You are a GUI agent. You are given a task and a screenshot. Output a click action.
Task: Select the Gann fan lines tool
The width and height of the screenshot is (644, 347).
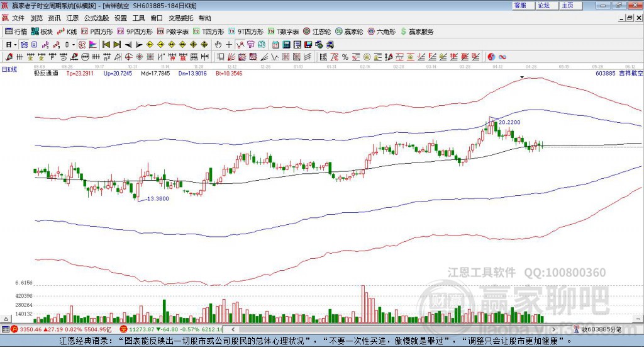pyautogui.click(x=231, y=57)
